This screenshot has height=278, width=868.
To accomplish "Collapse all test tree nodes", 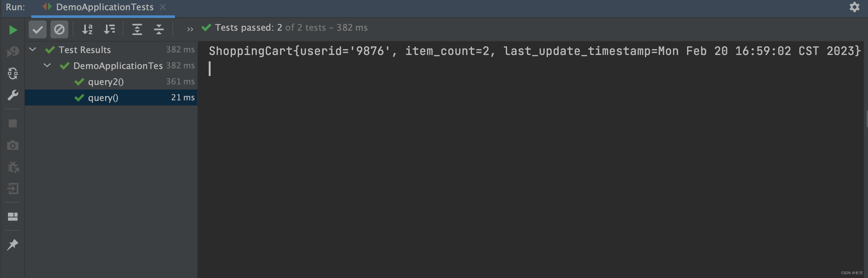I will [159, 29].
